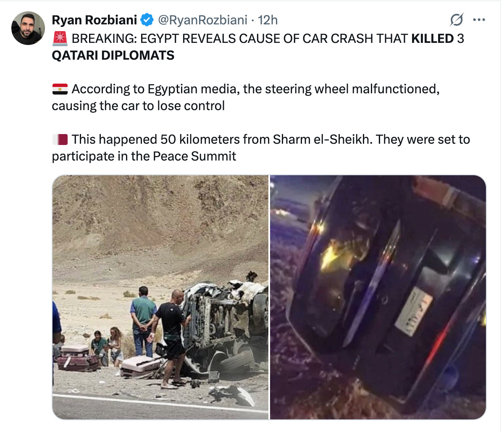Open the daytime desert crash photo
This screenshot has height=432, width=504.
pyautogui.click(x=160, y=297)
